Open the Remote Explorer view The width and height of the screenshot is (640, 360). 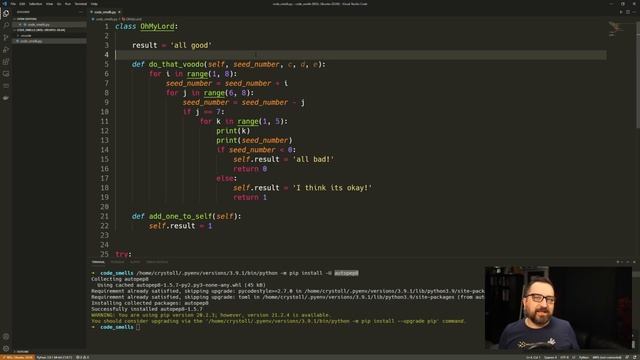tap(6, 74)
